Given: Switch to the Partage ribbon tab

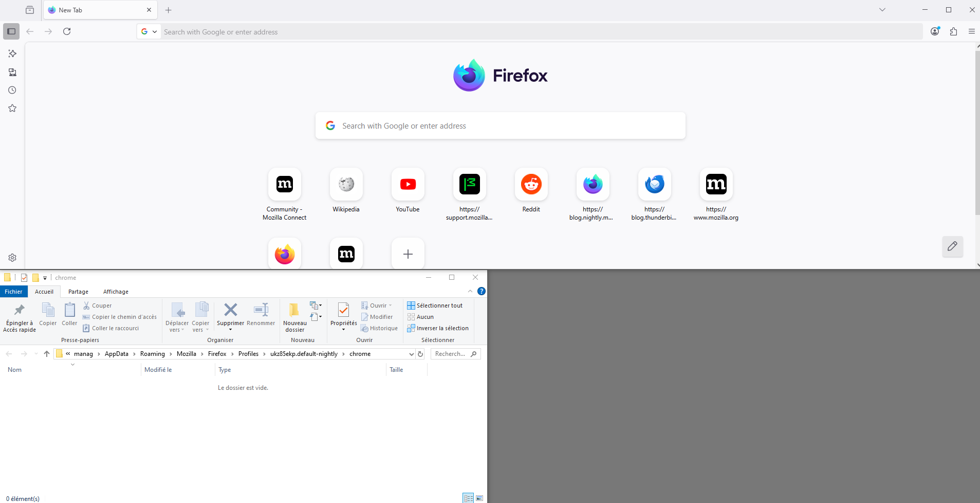Looking at the screenshot, I should [x=78, y=292].
